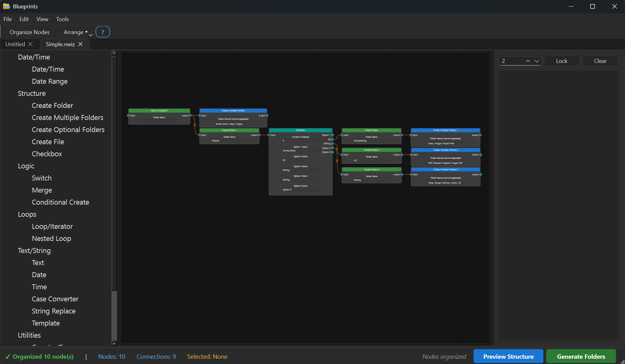
Task: Select the Checkbox node title bar
Action: click(x=300, y=130)
